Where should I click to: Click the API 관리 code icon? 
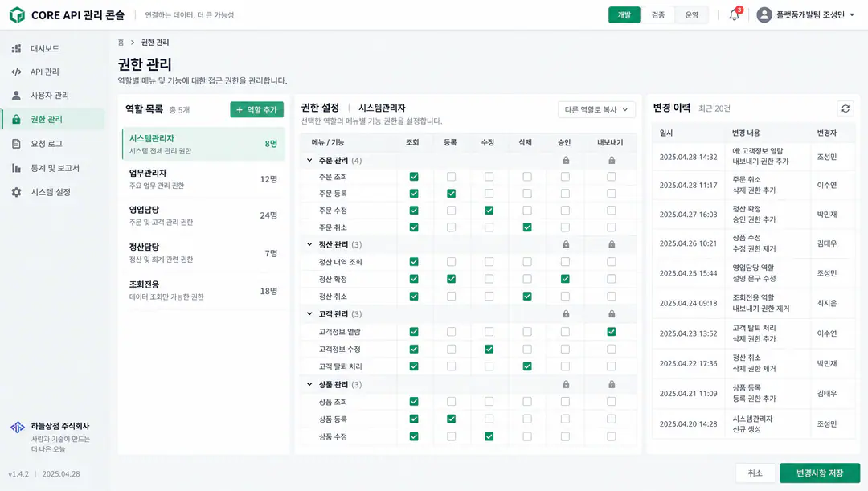(x=17, y=72)
